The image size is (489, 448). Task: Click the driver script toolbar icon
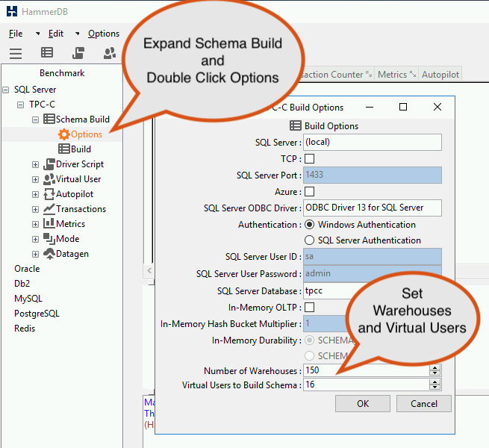pos(78,53)
